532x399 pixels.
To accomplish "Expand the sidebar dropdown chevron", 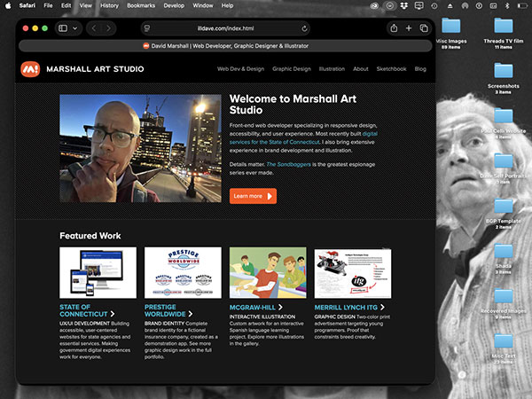I will click(75, 28).
